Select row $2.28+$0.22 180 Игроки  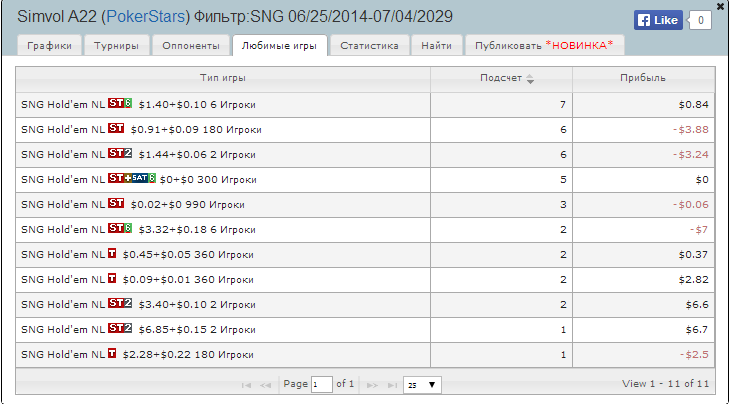(x=365, y=355)
